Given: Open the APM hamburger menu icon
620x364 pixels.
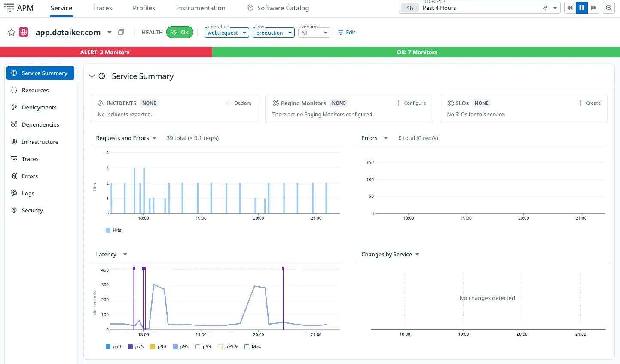Looking at the screenshot, I should click(x=9, y=8).
